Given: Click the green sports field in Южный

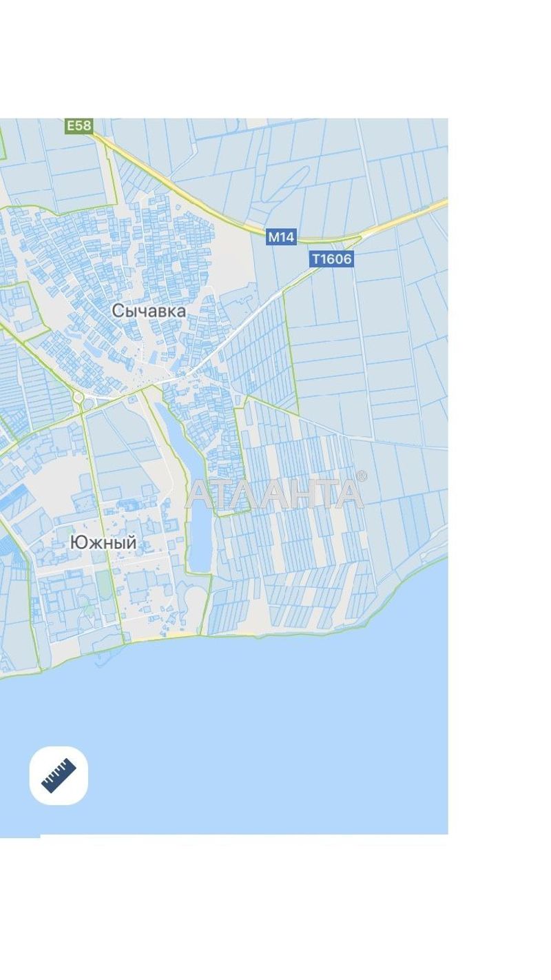Looking at the screenshot, I should pyautogui.click(x=103, y=583).
